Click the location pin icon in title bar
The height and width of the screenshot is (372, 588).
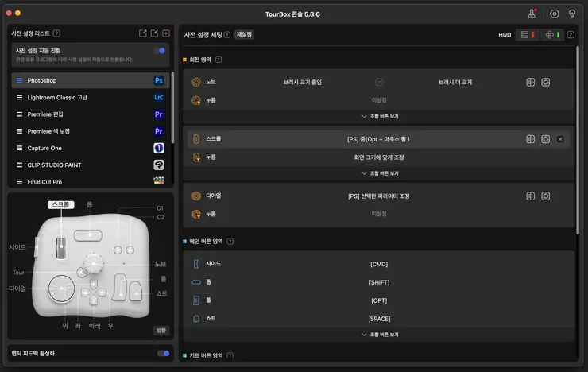point(572,14)
